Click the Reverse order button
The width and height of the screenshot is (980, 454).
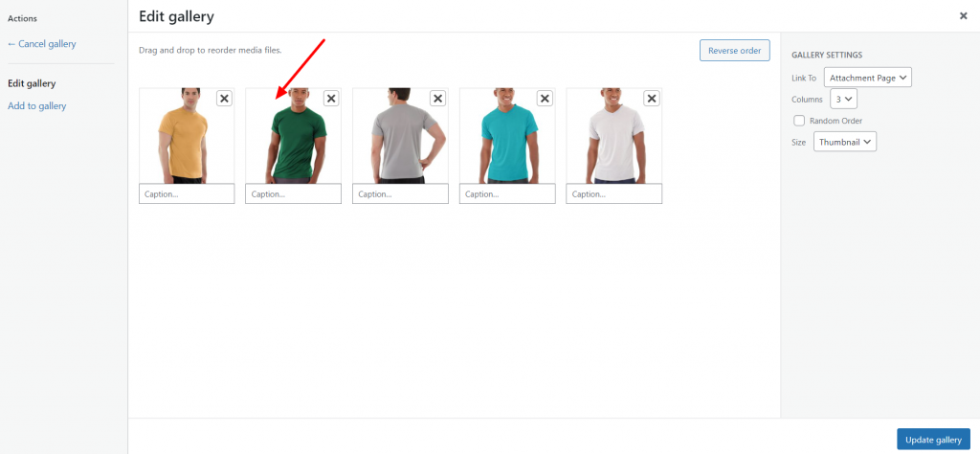[734, 51]
